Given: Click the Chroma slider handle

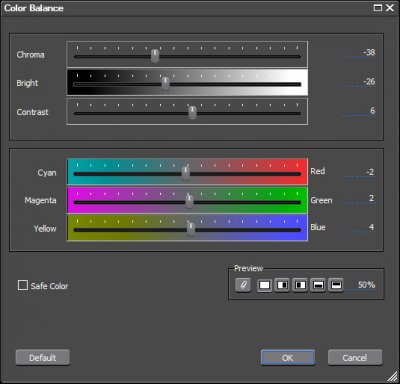Looking at the screenshot, I should pos(155,56).
